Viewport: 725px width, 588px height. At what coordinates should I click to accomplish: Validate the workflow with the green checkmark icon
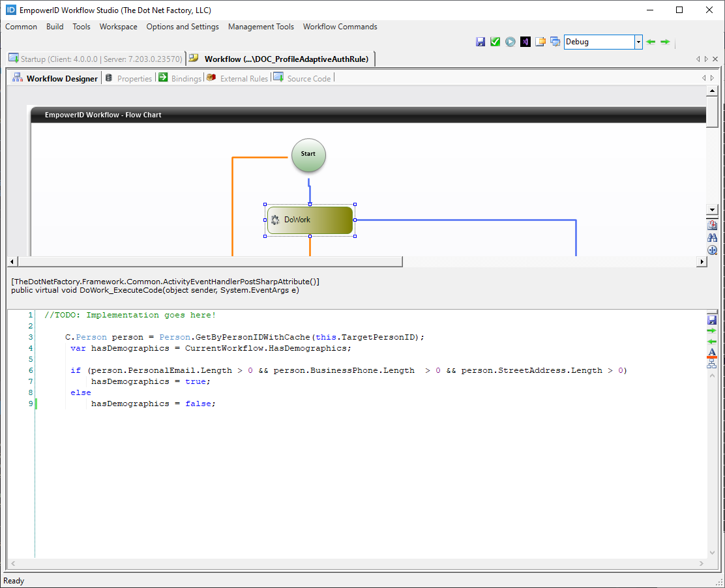(x=496, y=41)
